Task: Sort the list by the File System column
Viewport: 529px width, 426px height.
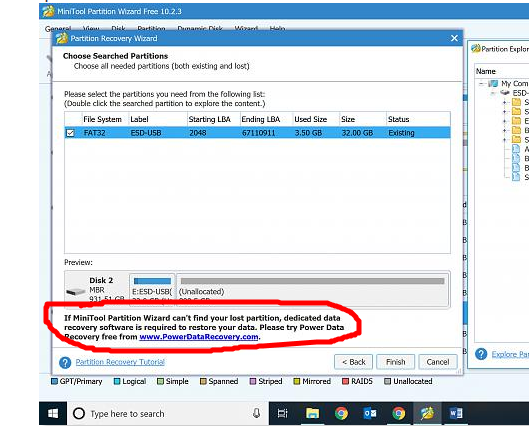Action: click(x=105, y=119)
